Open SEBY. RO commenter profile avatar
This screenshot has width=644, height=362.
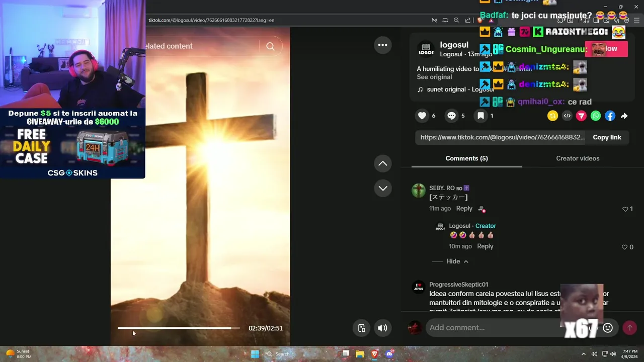pos(419,191)
